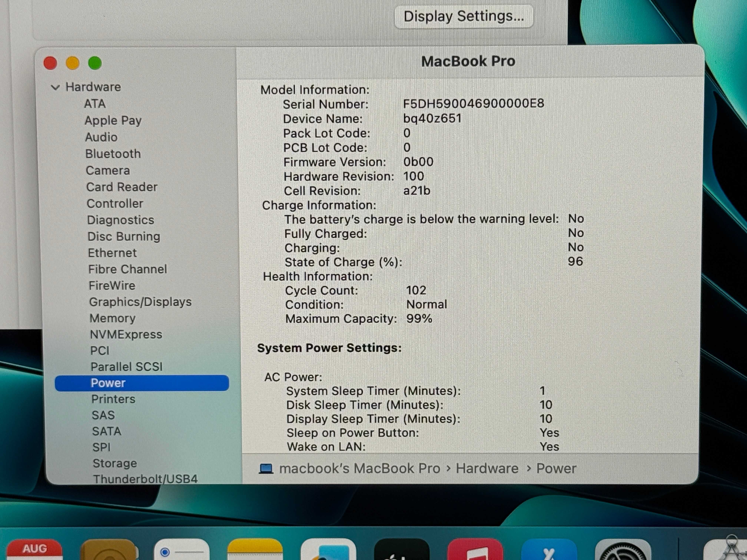Image resolution: width=747 pixels, height=560 pixels.
Task: Select Camera in the sidebar
Action: (x=108, y=171)
